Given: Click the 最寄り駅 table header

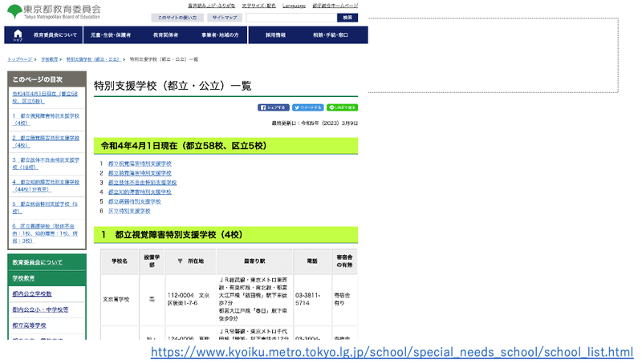Looking at the screenshot, I should [x=254, y=261].
